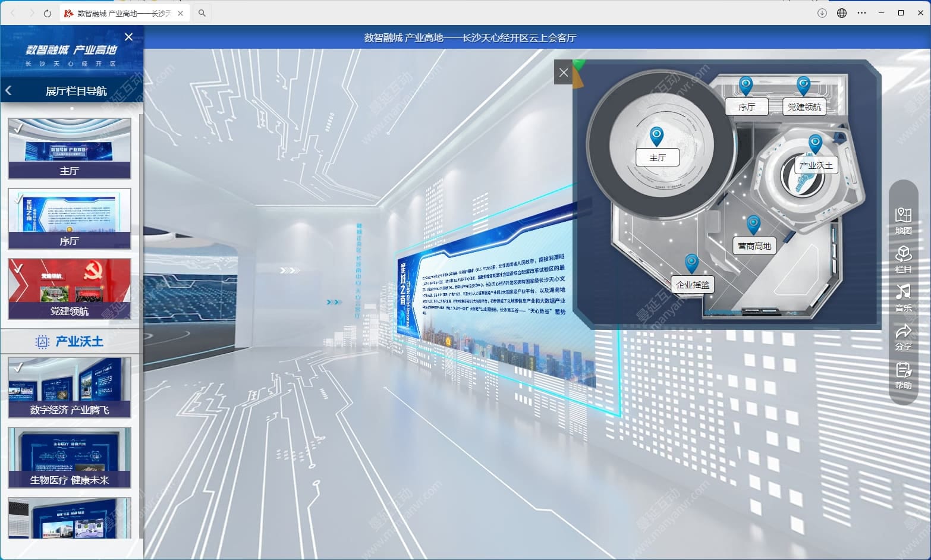This screenshot has height=560, width=931.
Task: Open the browser search icon
Action: [202, 13]
